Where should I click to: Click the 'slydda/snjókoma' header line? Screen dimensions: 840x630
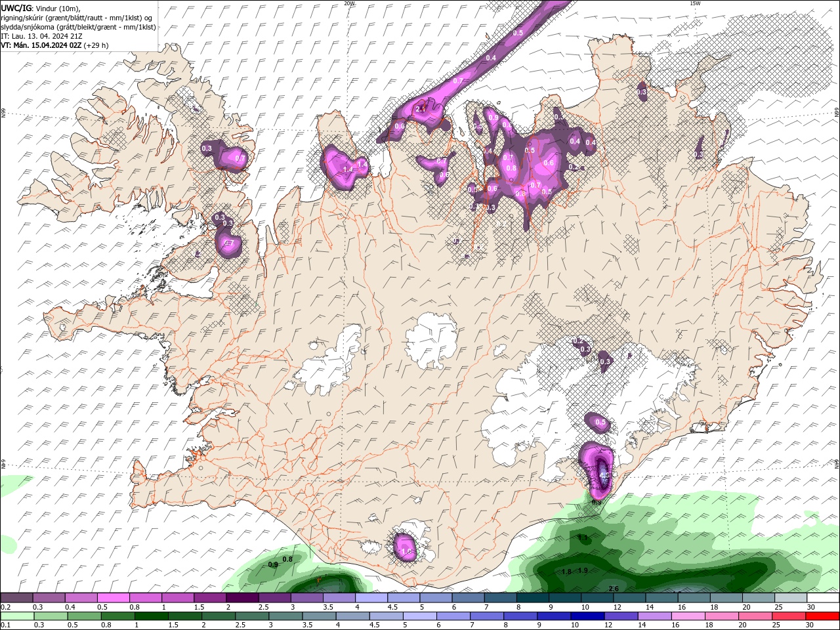pos(78,27)
